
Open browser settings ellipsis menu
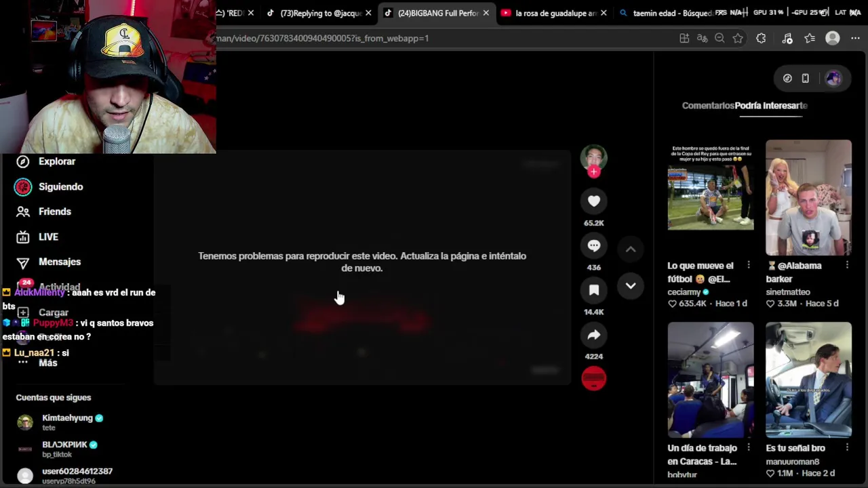point(855,39)
